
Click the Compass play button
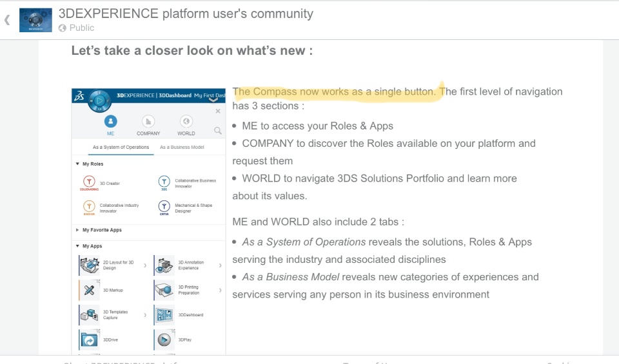pos(99,101)
